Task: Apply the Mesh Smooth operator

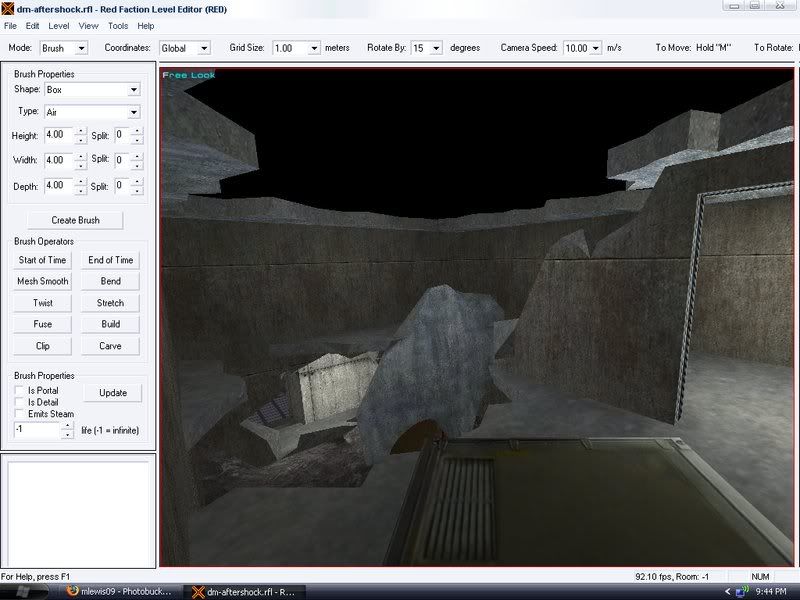Action: point(42,281)
